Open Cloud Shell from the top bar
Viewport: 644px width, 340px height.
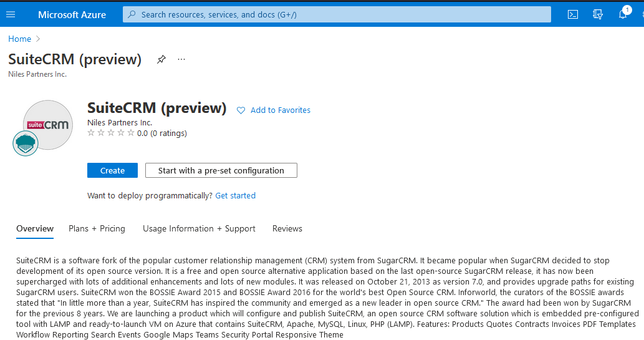coord(573,14)
